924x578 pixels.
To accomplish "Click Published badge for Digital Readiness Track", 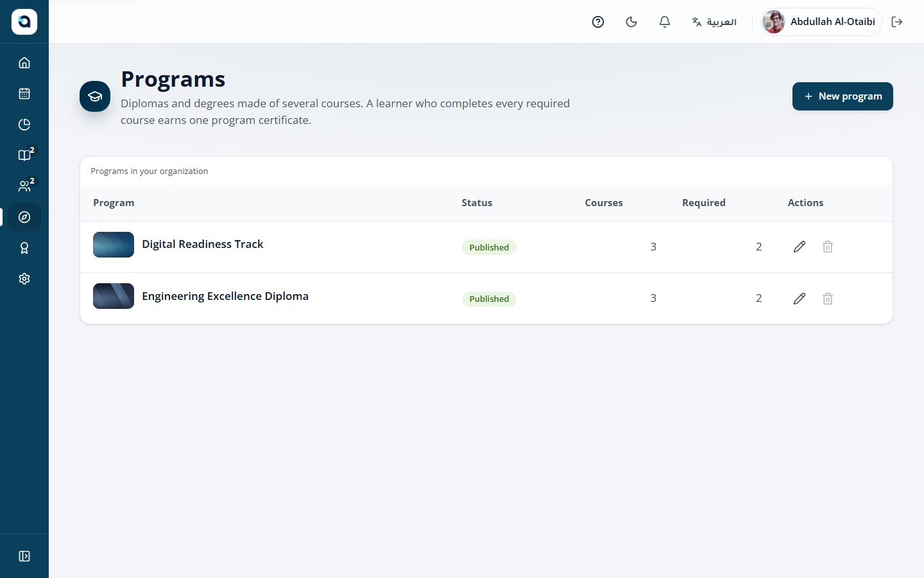I will tap(489, 247).
